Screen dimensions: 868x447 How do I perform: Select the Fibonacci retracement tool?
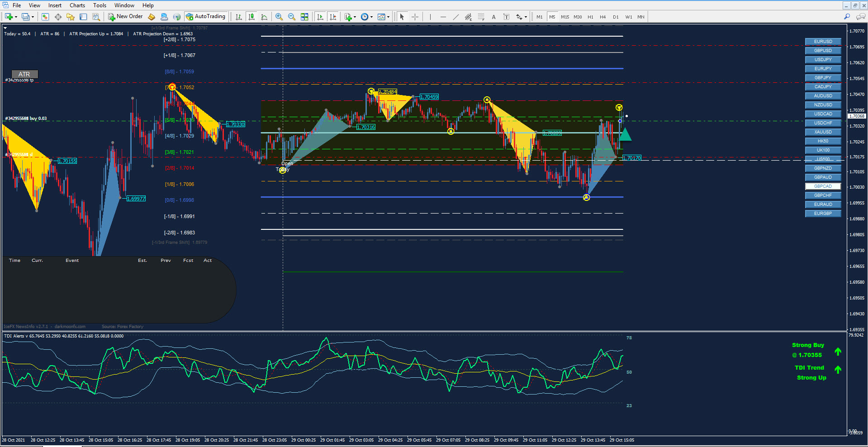481,17
